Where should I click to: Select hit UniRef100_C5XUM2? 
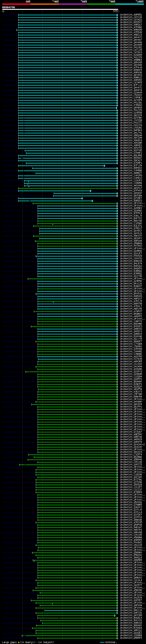pyautogui.click(x=131, y=128)
